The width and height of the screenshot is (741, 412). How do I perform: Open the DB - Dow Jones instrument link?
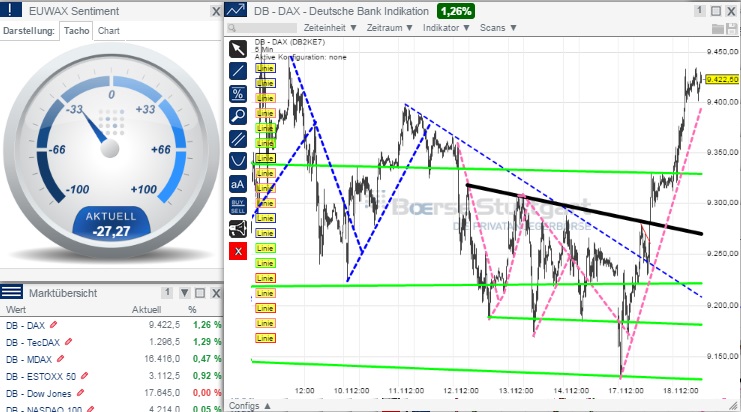tap(39, 394)
